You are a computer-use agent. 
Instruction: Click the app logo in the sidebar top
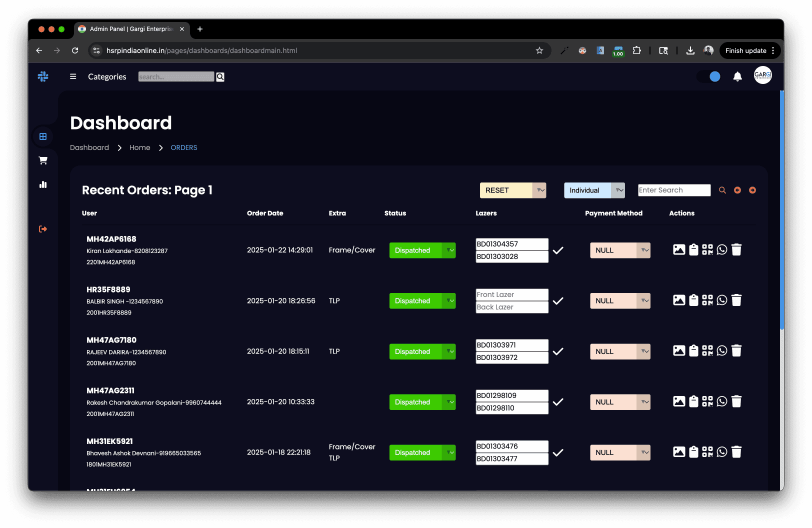click(x=43, y=76)
